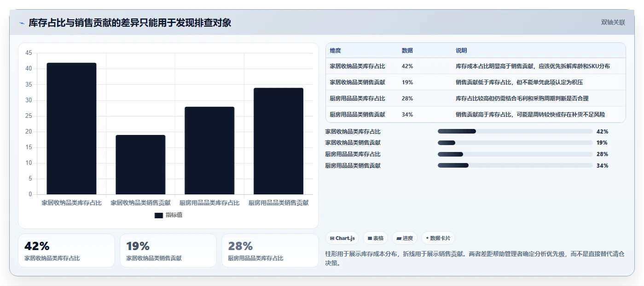Click the note saying 不能单凭此项认定为积压
The width and height of the screenshot is (644, 286).
tap(520, 82)
